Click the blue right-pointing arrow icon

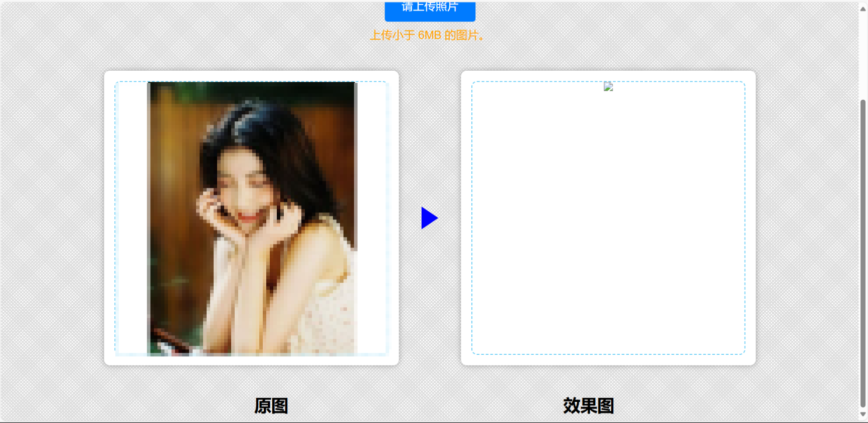click(430, 218)
